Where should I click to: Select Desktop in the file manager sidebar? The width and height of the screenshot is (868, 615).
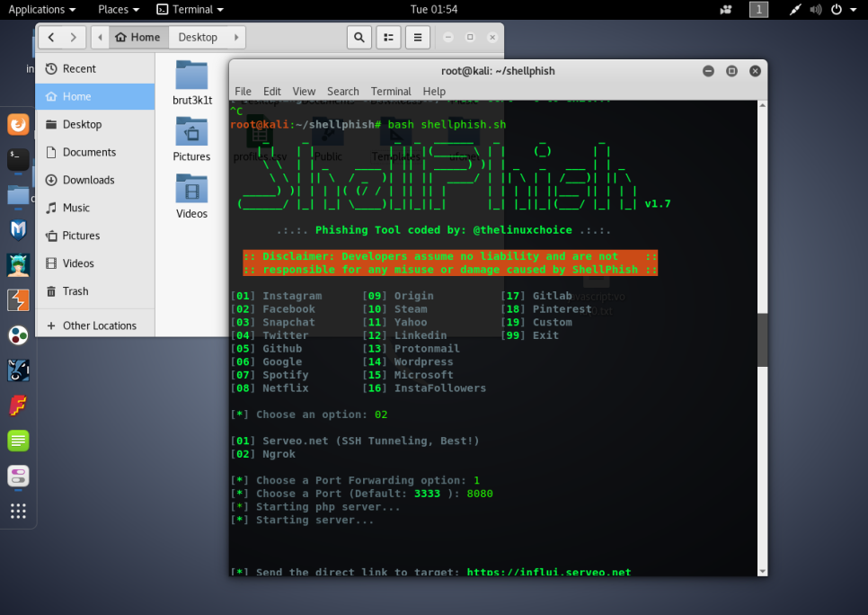[x=95, y=124]
